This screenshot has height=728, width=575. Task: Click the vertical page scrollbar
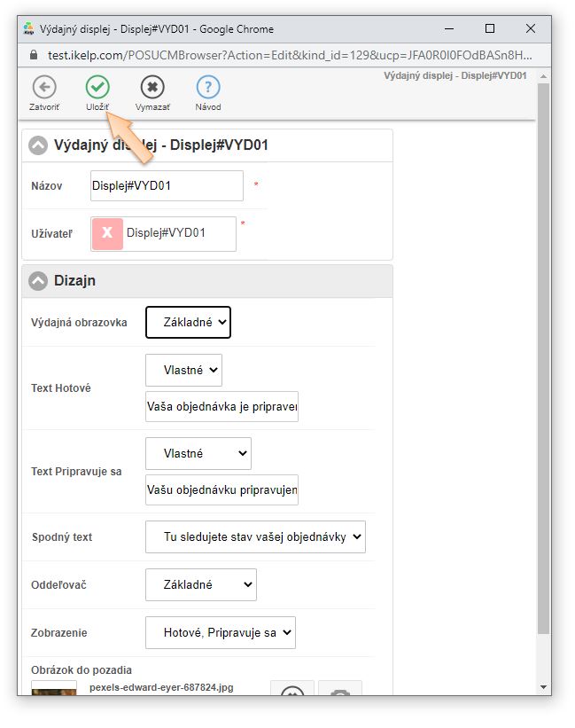pyautogui.click(x=543, y=355)
